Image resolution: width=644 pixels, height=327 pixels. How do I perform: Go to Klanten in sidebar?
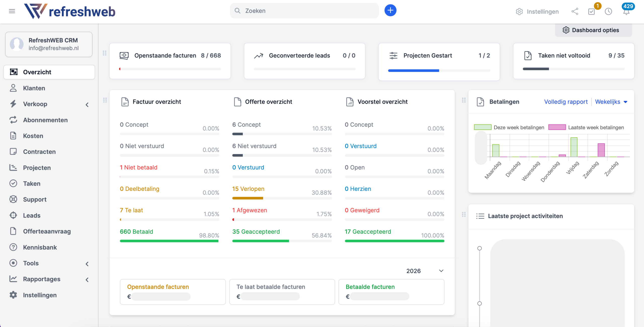[x=34, y=88]
